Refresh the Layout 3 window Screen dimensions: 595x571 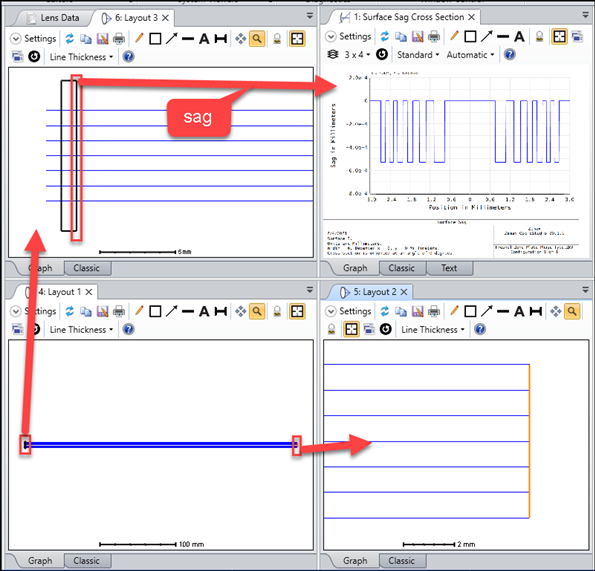[x=69, y=39]
